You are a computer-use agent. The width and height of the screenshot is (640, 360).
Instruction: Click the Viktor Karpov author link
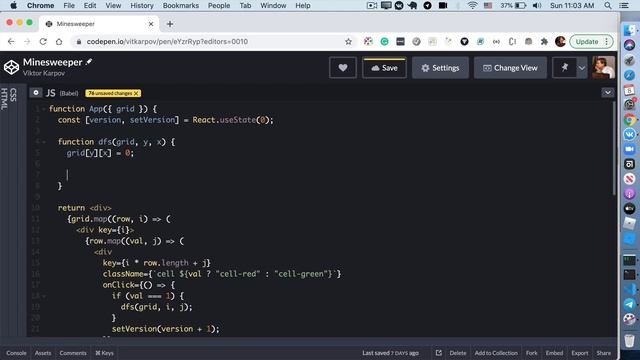pyautogui.click(x=44, y=73)
